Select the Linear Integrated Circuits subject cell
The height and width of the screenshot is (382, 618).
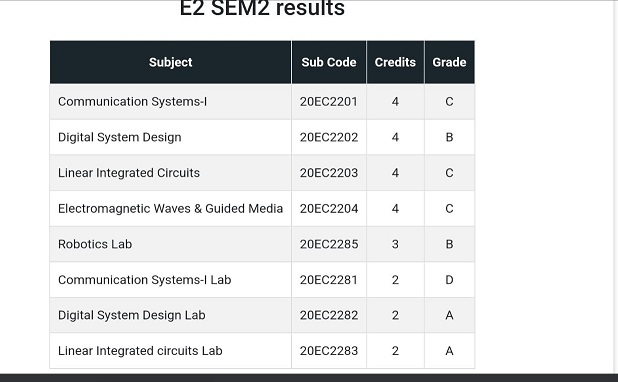tap(170, 173)
